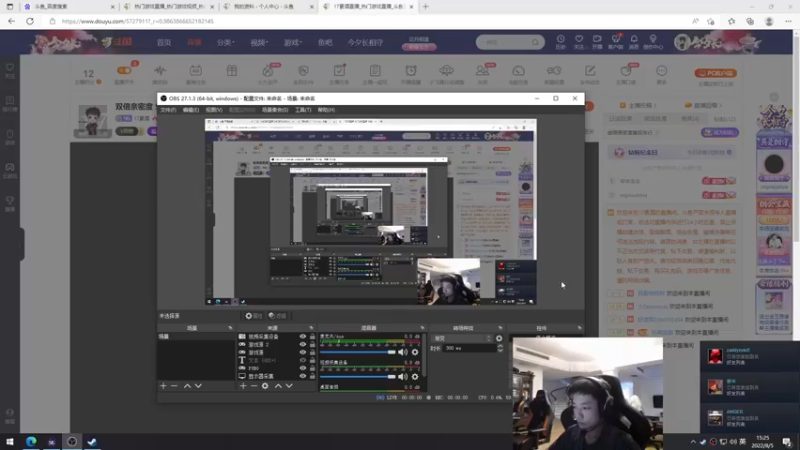This screenshot has width=800, height=450.
Task: Remove the selected scene with minus icon
Action: click(x=174, y=386)
